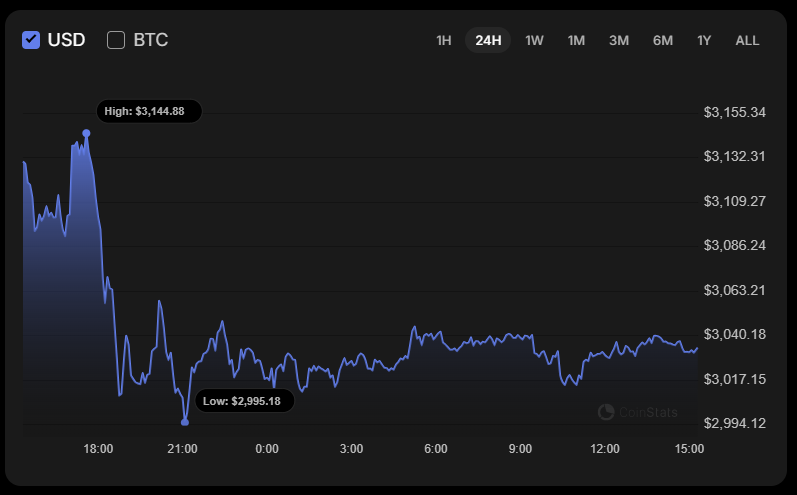Image resolution: width=797 pixels, height=495 pixels.
Task: Click the 0:00 time axis label
Action: pos(267,449)
